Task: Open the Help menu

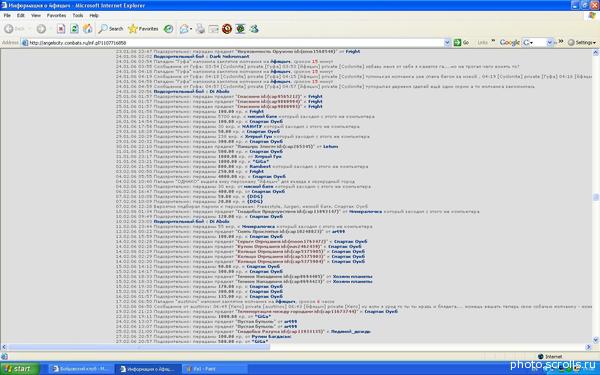Action: coord(94,16)
